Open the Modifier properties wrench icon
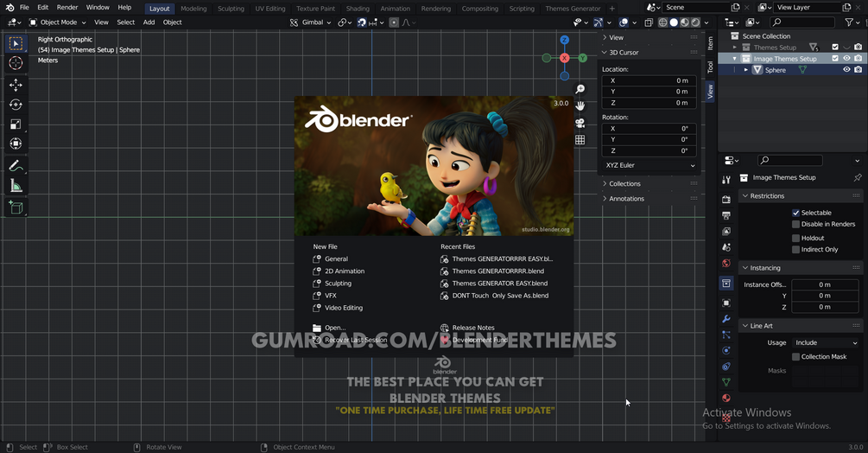 point(726,319)
